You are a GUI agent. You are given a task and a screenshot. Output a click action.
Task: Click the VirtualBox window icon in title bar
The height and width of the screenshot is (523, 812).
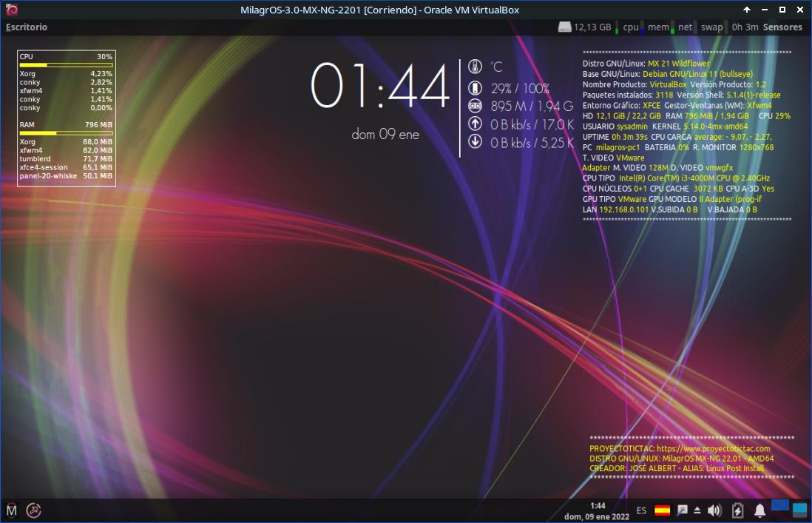tap(10, 10)
